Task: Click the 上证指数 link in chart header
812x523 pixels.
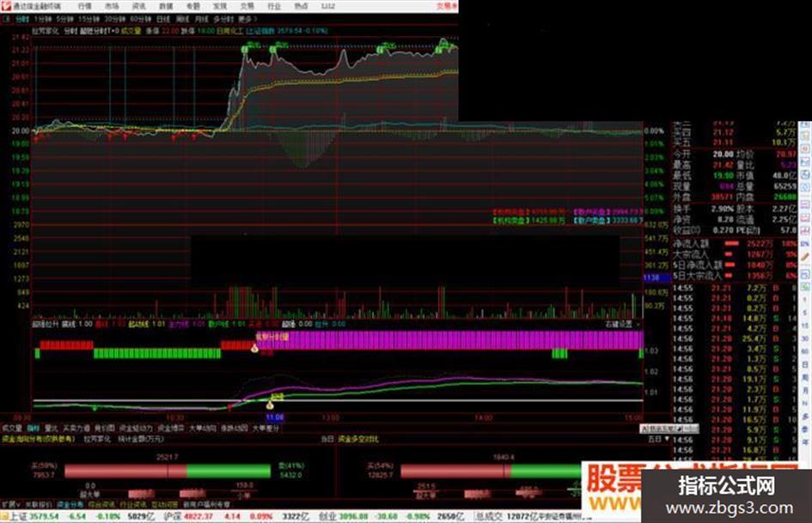Action: 260,31
